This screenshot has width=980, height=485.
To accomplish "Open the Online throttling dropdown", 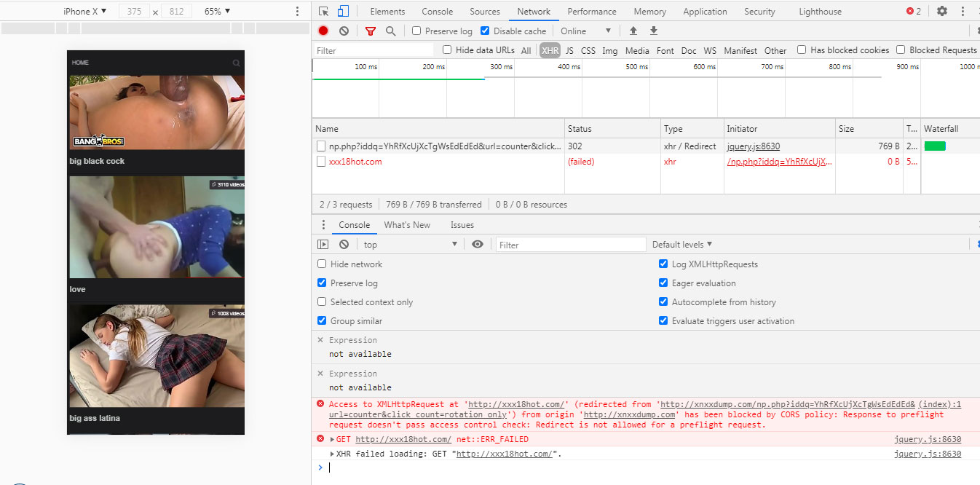I will click(x=586, y=31).
